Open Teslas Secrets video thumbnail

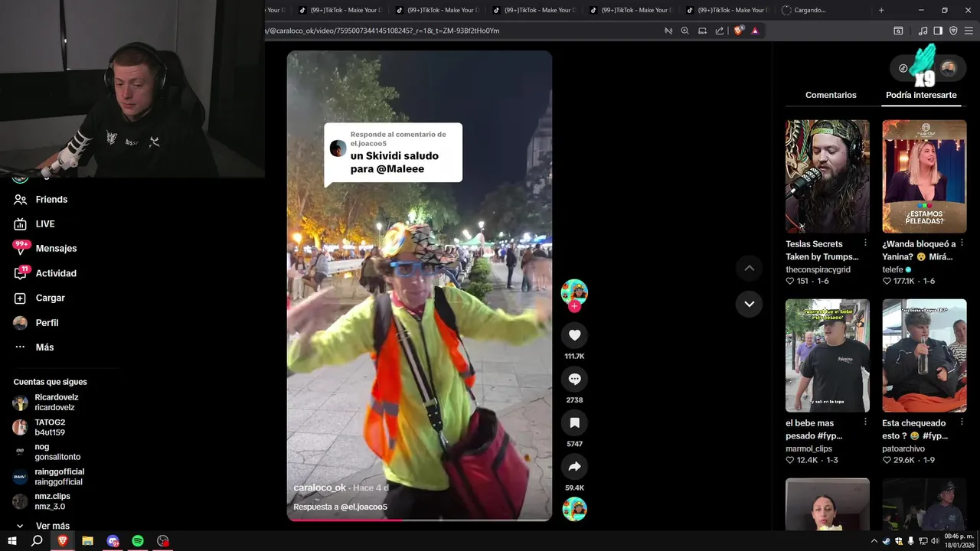click(x=827, y=176)
